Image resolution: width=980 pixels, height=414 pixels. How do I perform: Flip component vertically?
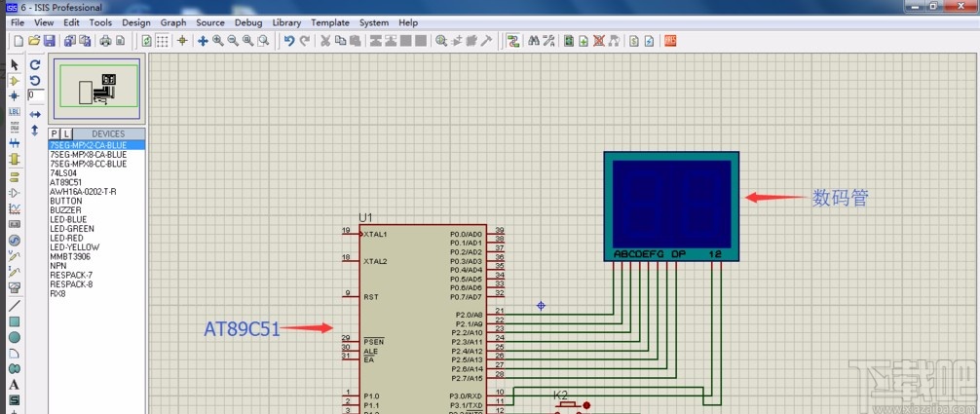[x=35, y=131]
